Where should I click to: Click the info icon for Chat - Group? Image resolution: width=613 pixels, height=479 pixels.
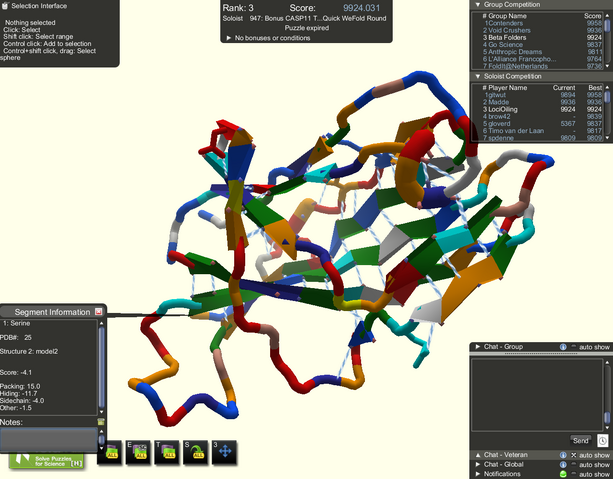coord(563,347)
